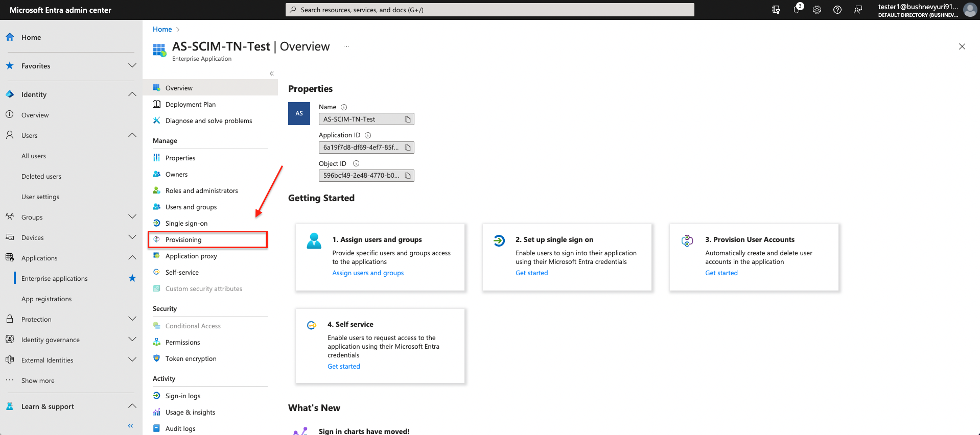The height and width of the screenshot is (435, 980).
Task: Open the Copilot/portal tools icon in header
Action: point(776,10)
